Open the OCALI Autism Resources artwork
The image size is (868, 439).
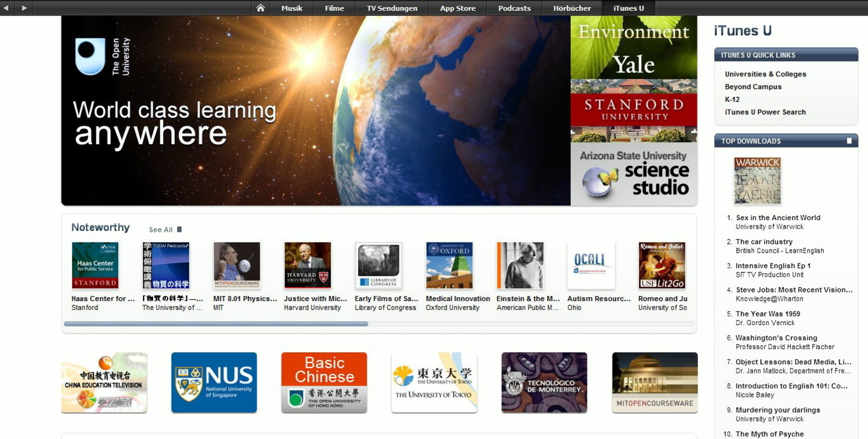591,265
